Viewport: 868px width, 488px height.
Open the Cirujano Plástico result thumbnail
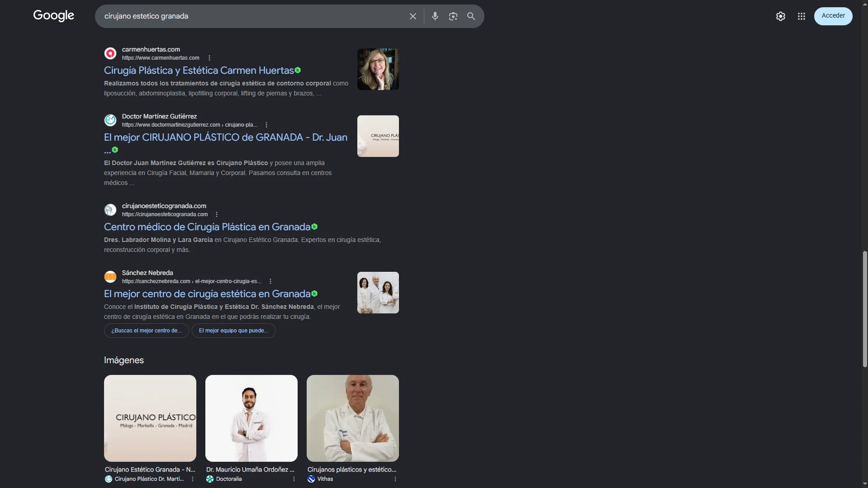click(x=378, y=136)
